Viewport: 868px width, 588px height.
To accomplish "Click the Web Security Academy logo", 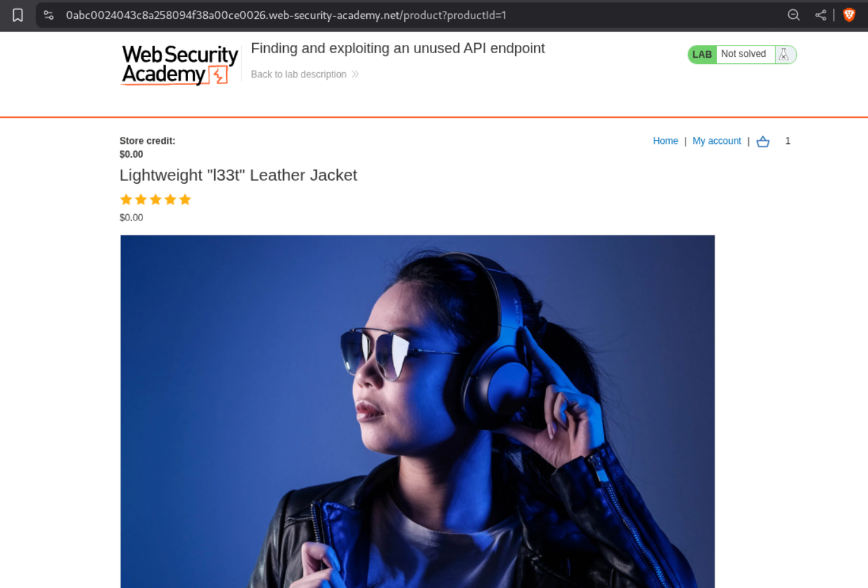I will click(x=179, y=65).
